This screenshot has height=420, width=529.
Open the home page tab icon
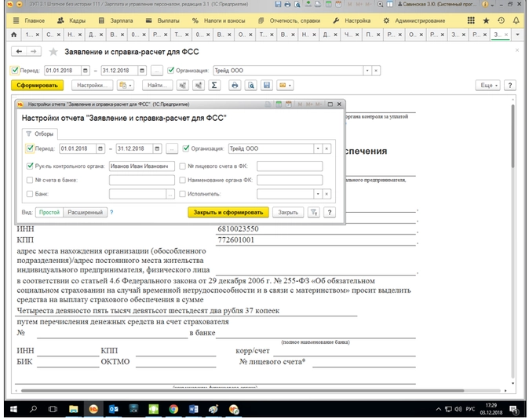coord(14,35)
